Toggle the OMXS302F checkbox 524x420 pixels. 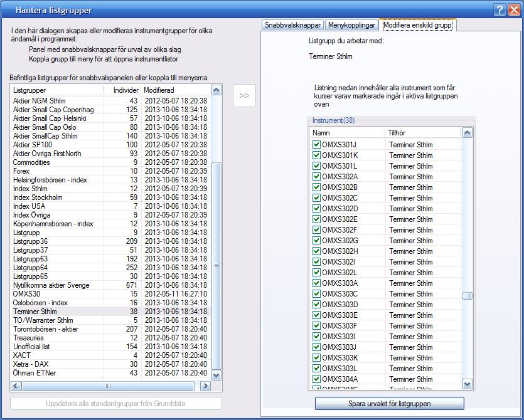[x=316, y=230]
